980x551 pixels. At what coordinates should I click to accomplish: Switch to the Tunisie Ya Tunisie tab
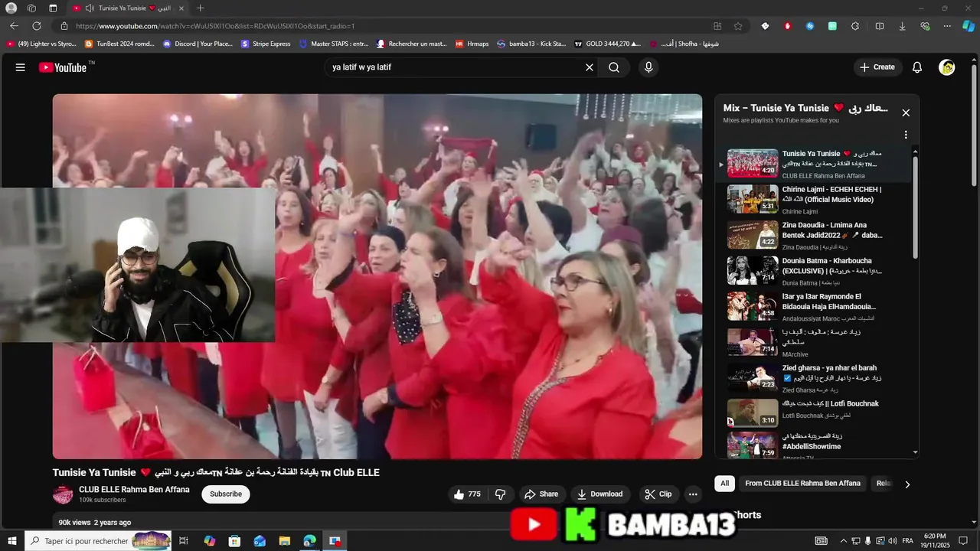click(x=126, y=8)
